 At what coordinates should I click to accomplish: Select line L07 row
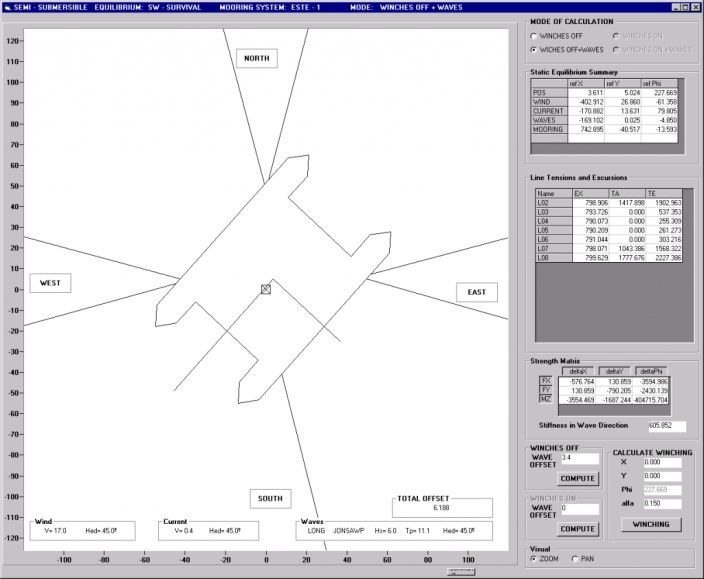(x=609, y=249)
